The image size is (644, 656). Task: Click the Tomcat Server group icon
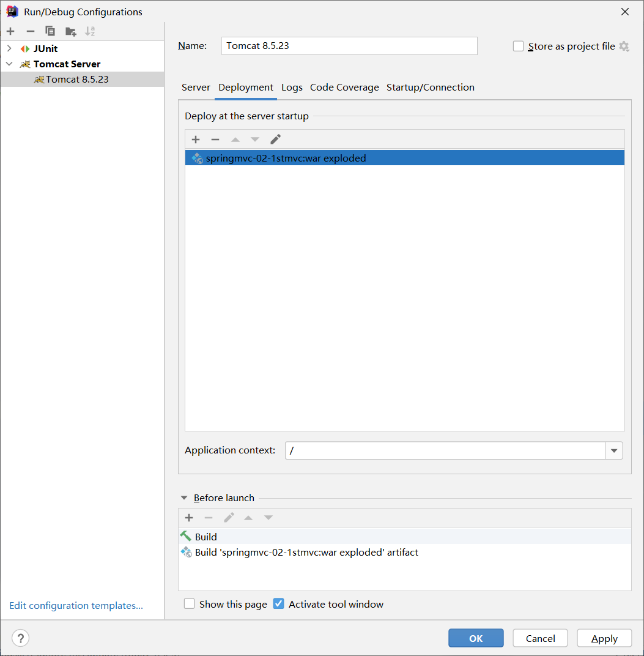click(25, 64)
